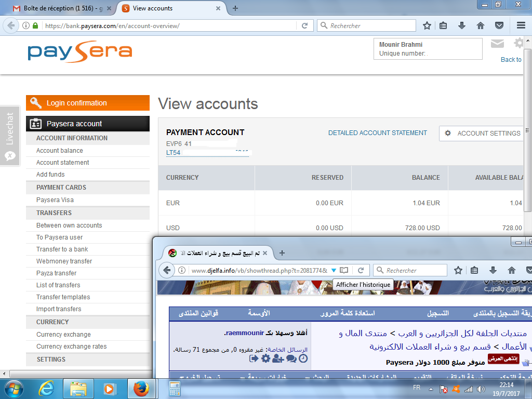The height and width of the screenshot is (399, 532).
Task: Open downloads in the djelfa window
Action: 493,270
